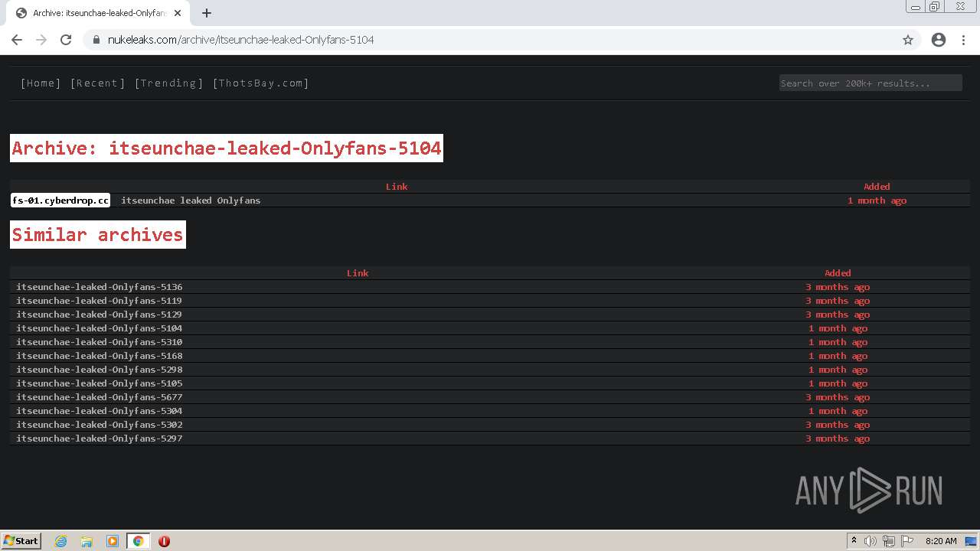This screenshot has width=980, height=551.
Task: Open the fs-01.cyberdrop.cc link
Action: [x=60, y=201]
